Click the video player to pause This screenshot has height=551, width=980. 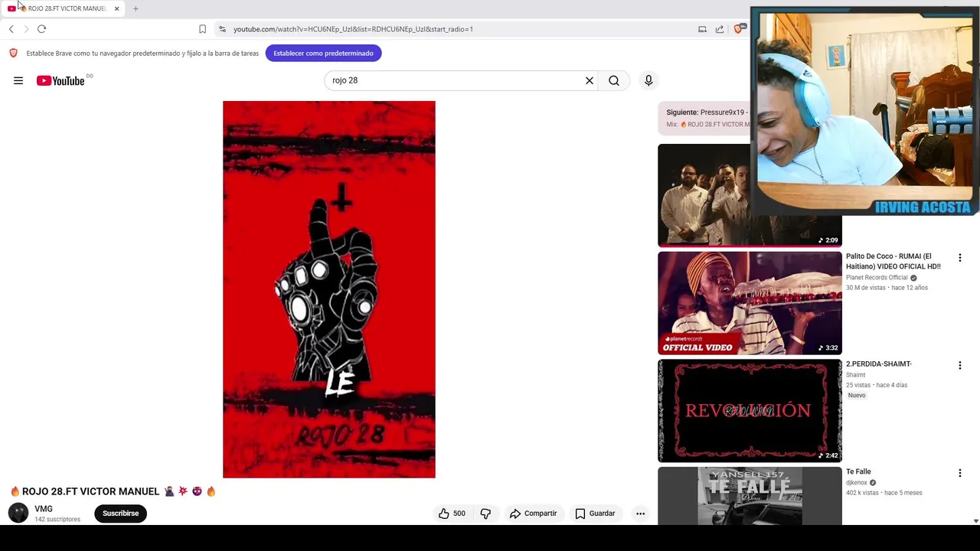[329, 289]
